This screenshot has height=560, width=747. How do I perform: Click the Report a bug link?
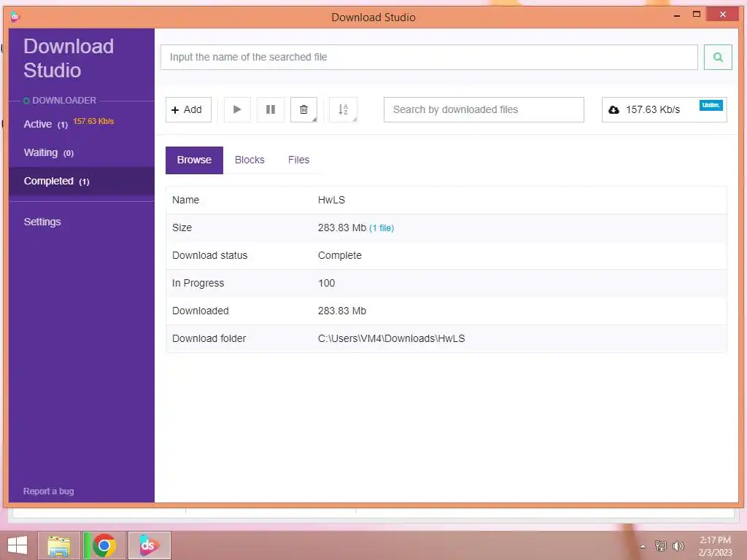click(x=49, y=491)
